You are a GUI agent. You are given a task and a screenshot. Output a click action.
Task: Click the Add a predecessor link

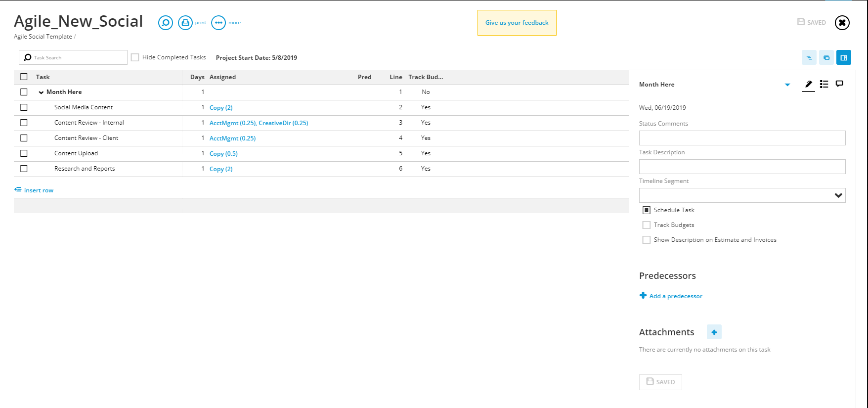click(x=676, y=296)
